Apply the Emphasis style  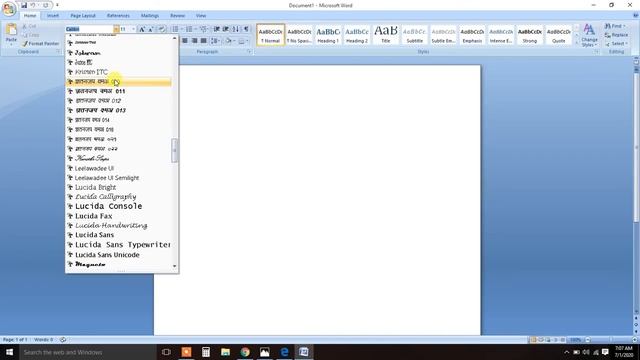point(472,35)
